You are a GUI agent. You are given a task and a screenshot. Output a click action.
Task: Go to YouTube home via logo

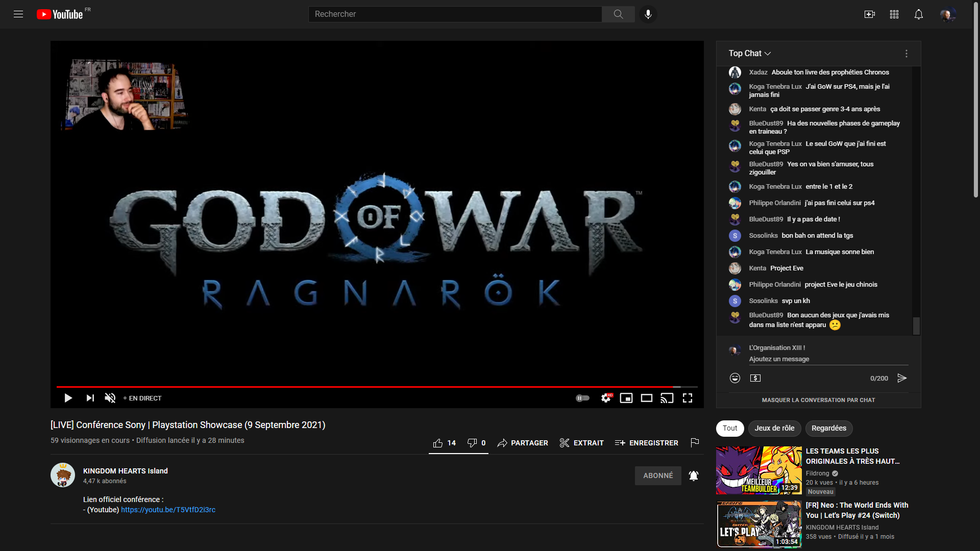(x=60, y=14)
